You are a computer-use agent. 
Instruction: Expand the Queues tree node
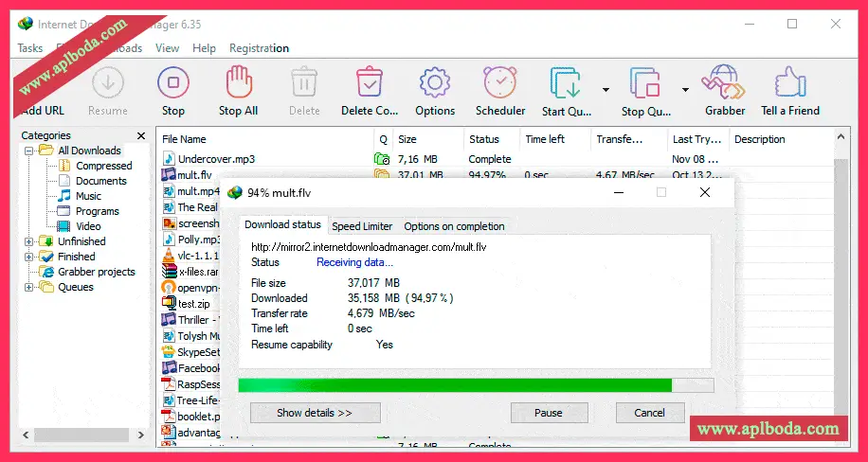29,287
